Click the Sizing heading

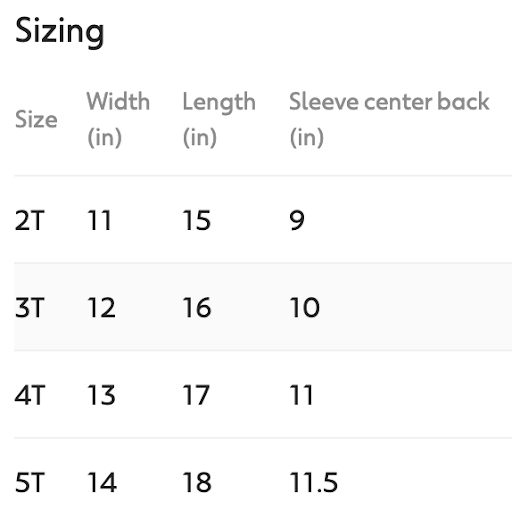(x=60, y=32)
